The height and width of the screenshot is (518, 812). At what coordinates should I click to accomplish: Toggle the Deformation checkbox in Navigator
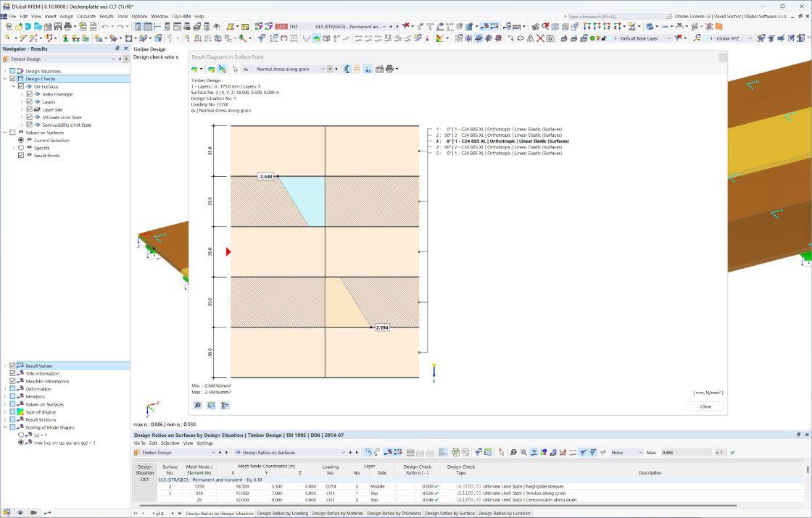pyautogui.click(x=13, y=388)
